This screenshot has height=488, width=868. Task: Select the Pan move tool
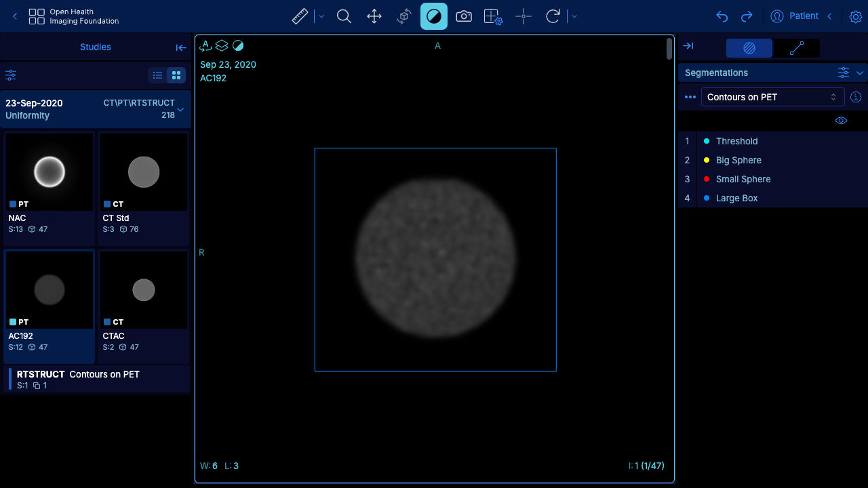pos(374,16)
